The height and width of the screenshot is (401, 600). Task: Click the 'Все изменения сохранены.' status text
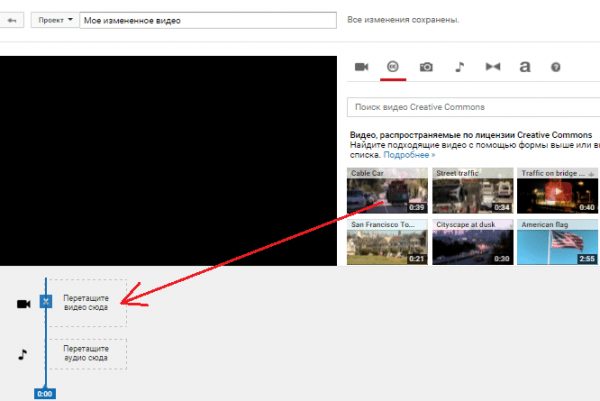tap(403, 20)
